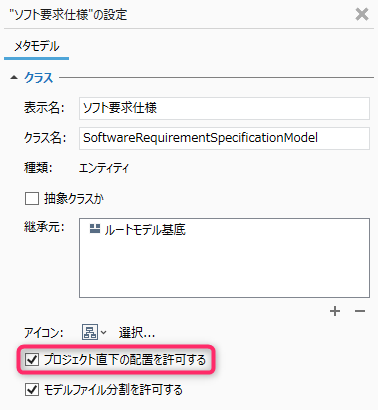Screen dimensions: 378x410
Task: Click the エンティティ type value text
Action: (x=104, y=168)
